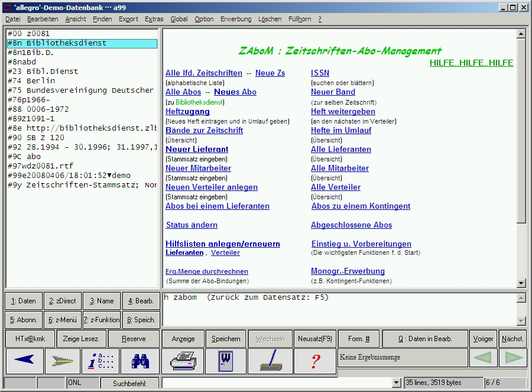Click green right arrow result-set button
The width and height of the screenshot is (532, 392).
point(513,357)
